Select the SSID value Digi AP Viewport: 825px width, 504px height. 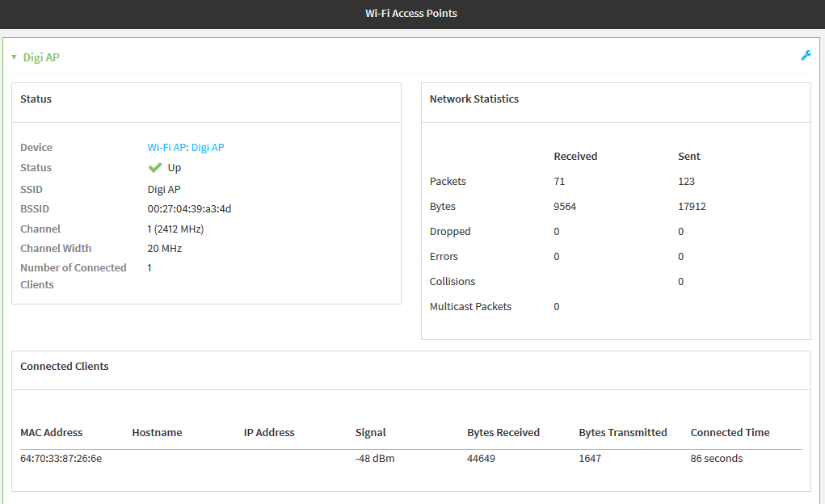tap(164, 188)
